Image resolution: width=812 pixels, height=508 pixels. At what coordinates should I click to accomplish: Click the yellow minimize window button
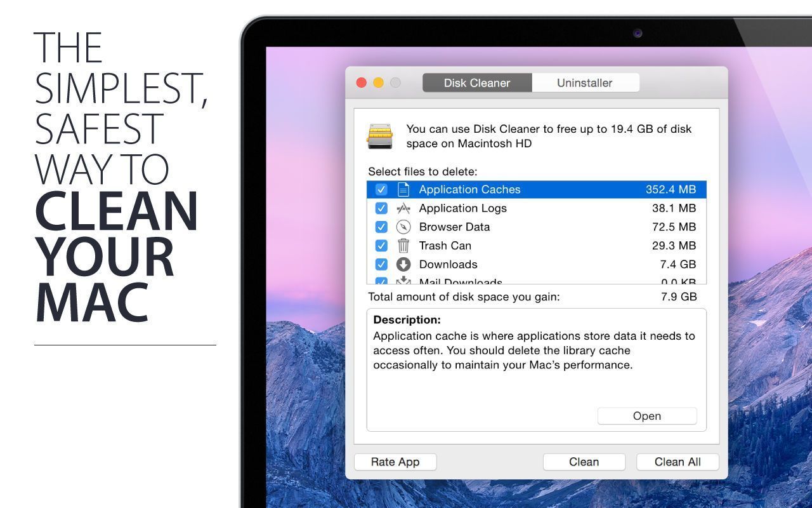pyautogui.click(x=379, y=83)
